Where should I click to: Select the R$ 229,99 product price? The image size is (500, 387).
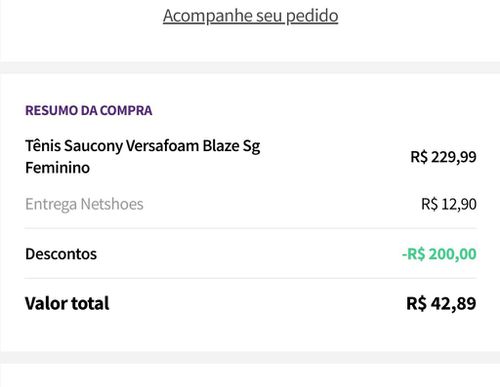tap(443, 157)
